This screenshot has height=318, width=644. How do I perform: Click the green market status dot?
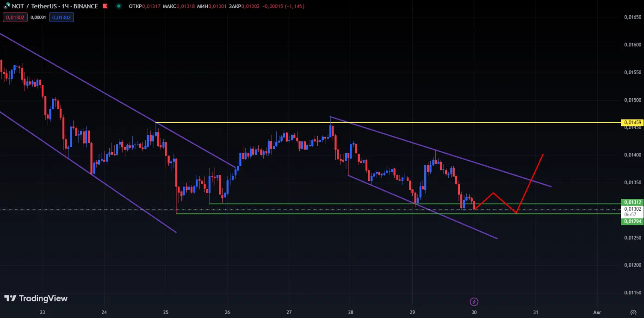tap(119, 6)
